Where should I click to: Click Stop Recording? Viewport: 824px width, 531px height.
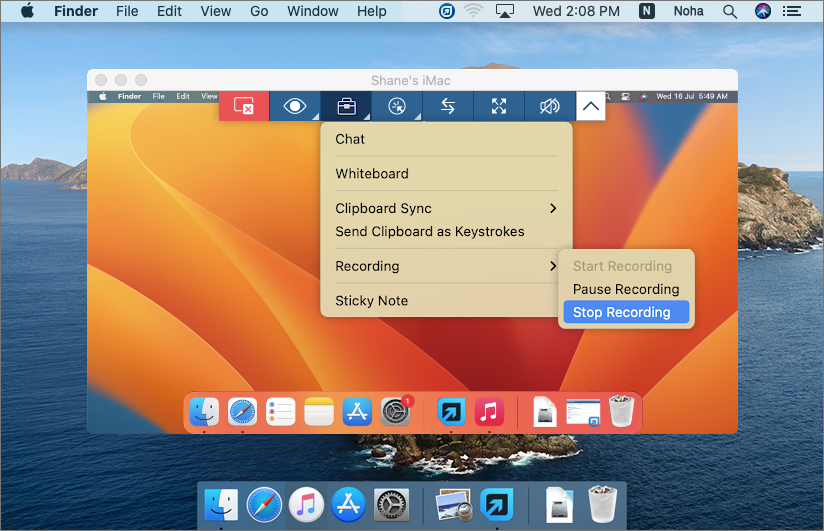(x=622, y=312)
